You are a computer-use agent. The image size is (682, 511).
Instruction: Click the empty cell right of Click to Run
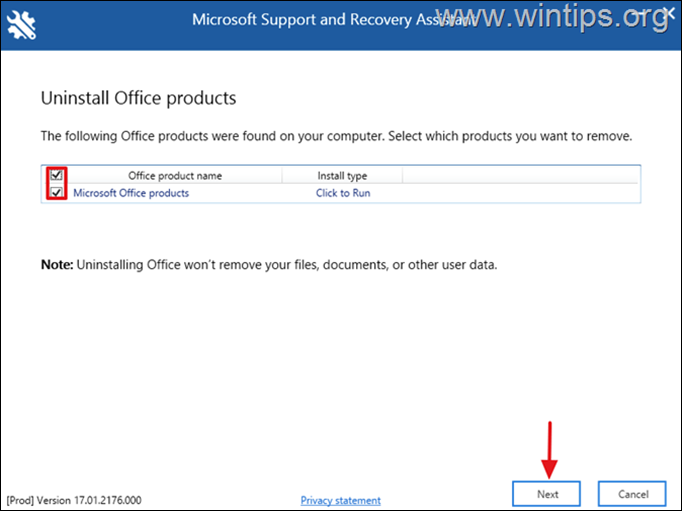click(x=520, y=193)
